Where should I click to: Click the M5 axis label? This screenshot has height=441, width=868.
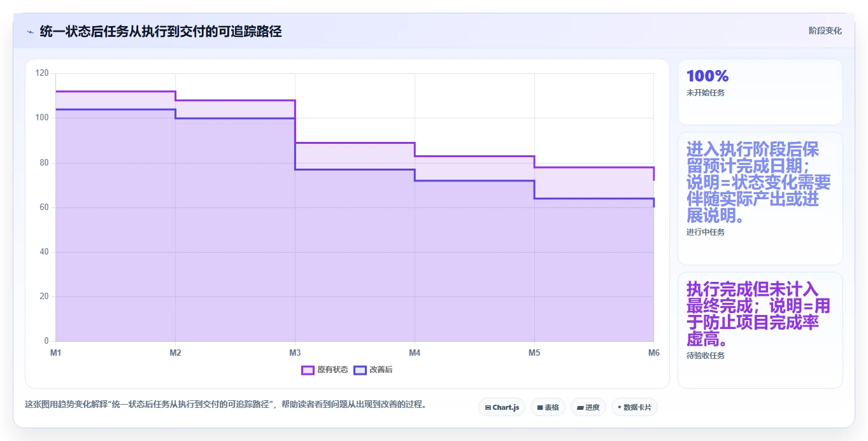pyautogui.click(x=534, y=353)
